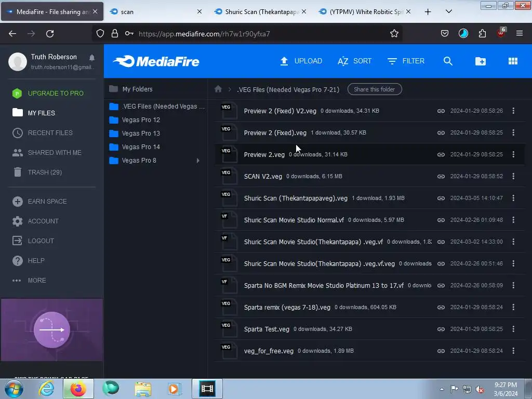
Task: Open more options for Preview 2.veg
Action: pos(513,154)
